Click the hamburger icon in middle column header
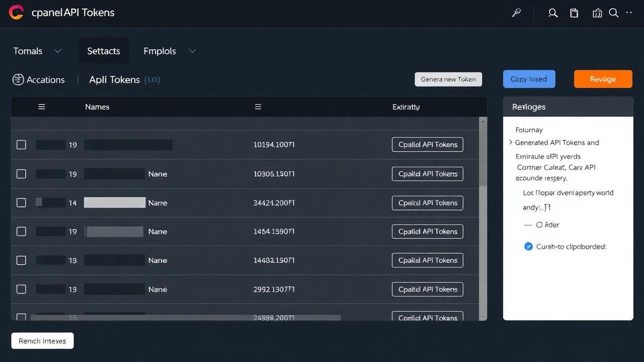 tap(258, 107)
